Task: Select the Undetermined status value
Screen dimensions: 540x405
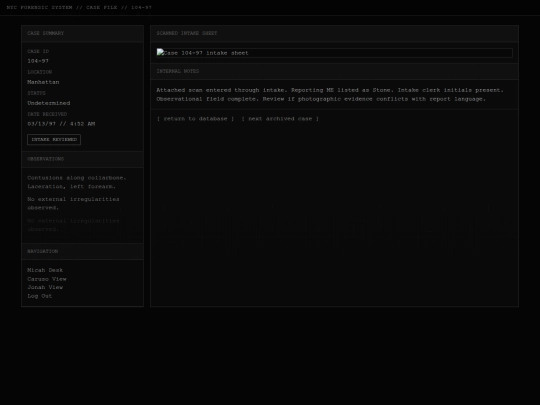Action: (x=49, y=103)
